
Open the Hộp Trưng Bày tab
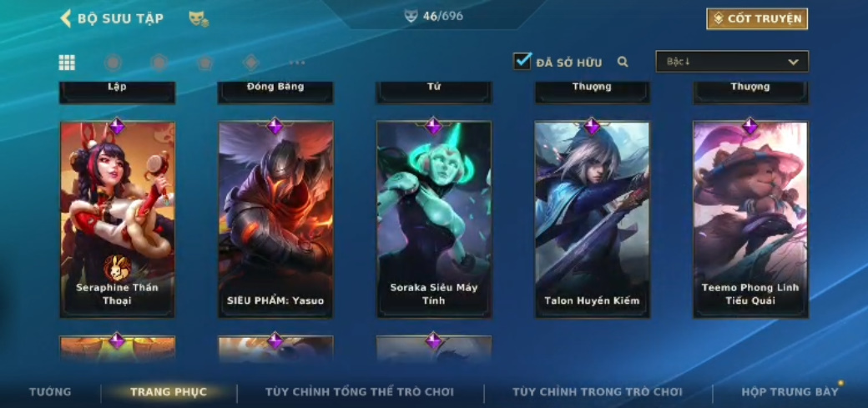(790, 392)
